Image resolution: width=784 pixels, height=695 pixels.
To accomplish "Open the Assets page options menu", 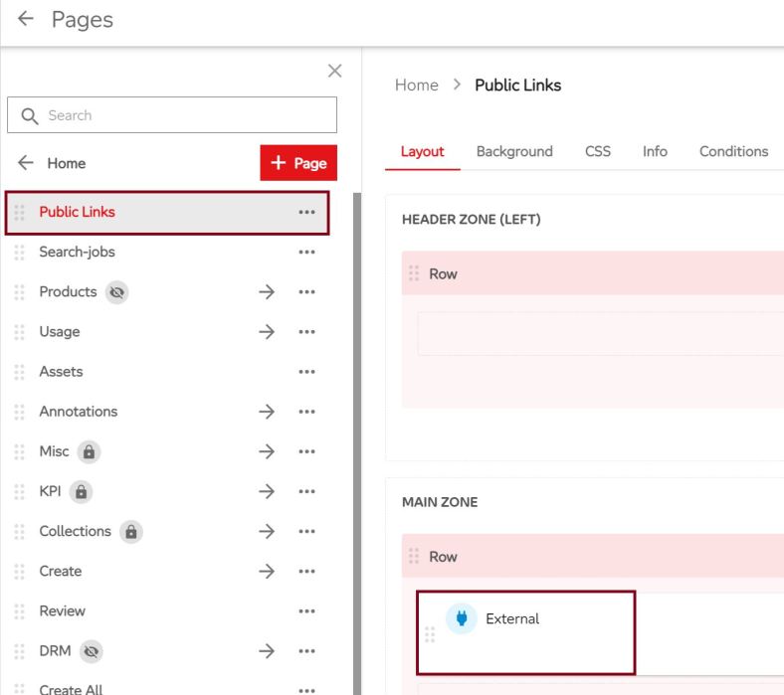I will click(306, 372).
